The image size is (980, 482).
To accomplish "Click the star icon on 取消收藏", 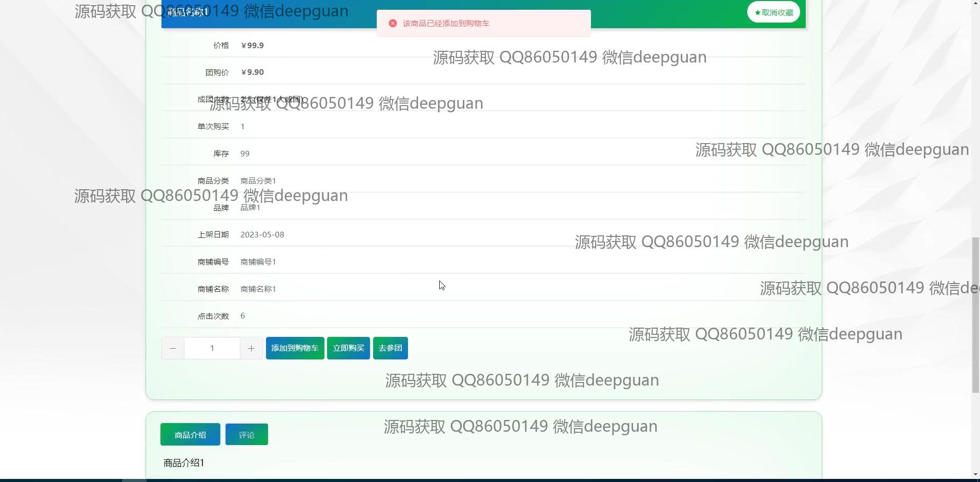I will 758,13.
